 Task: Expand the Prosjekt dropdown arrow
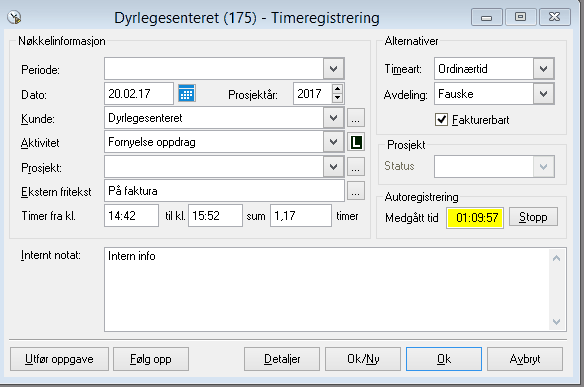(x=333, y=166)
